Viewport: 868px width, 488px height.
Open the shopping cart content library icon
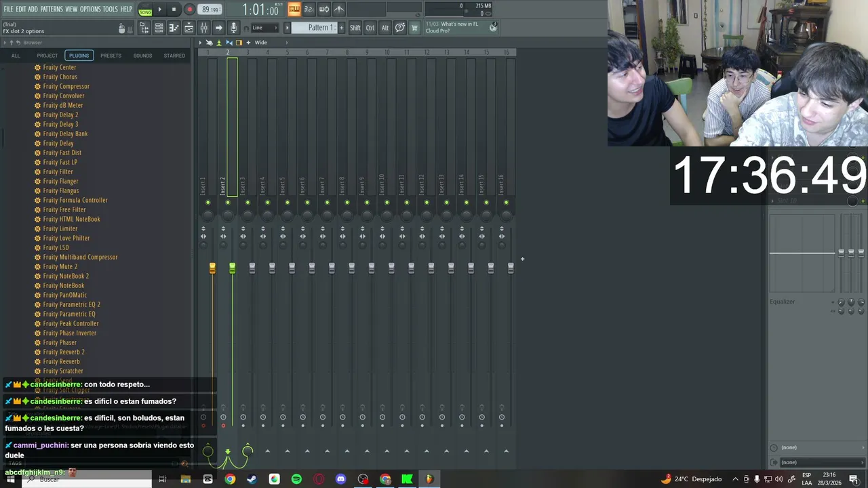tap(414, 28)
